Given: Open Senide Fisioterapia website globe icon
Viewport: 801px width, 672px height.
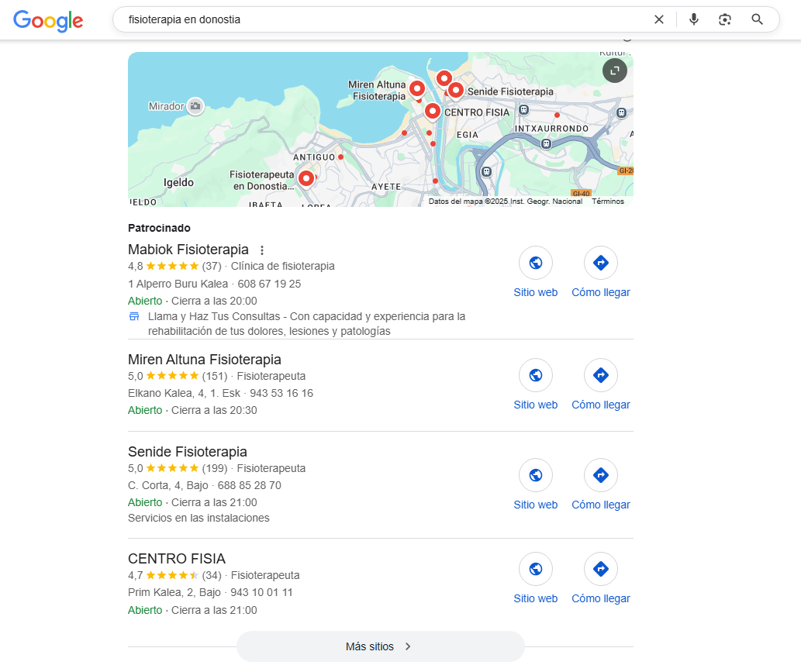Looking at the screenshot, I should (535, 475).
